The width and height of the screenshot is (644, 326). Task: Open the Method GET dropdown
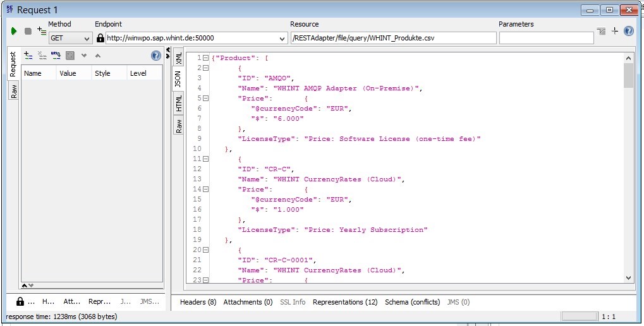click(x=87, y=38)
